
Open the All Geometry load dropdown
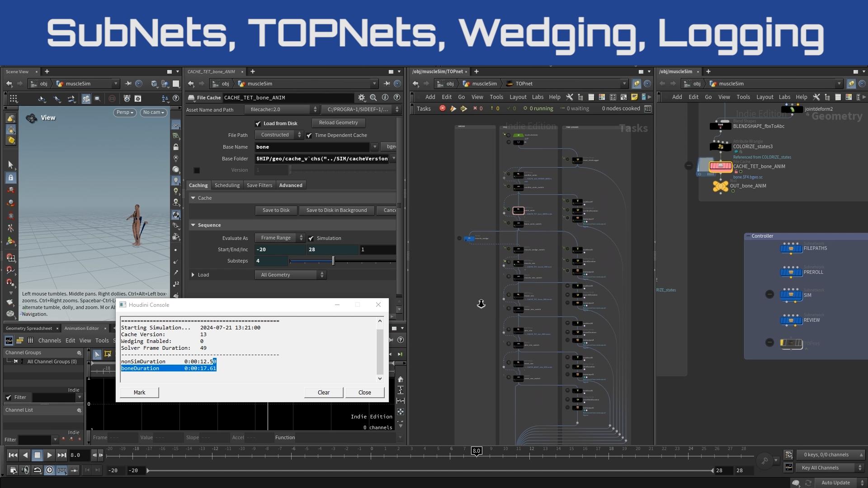[x=290, y=275]
